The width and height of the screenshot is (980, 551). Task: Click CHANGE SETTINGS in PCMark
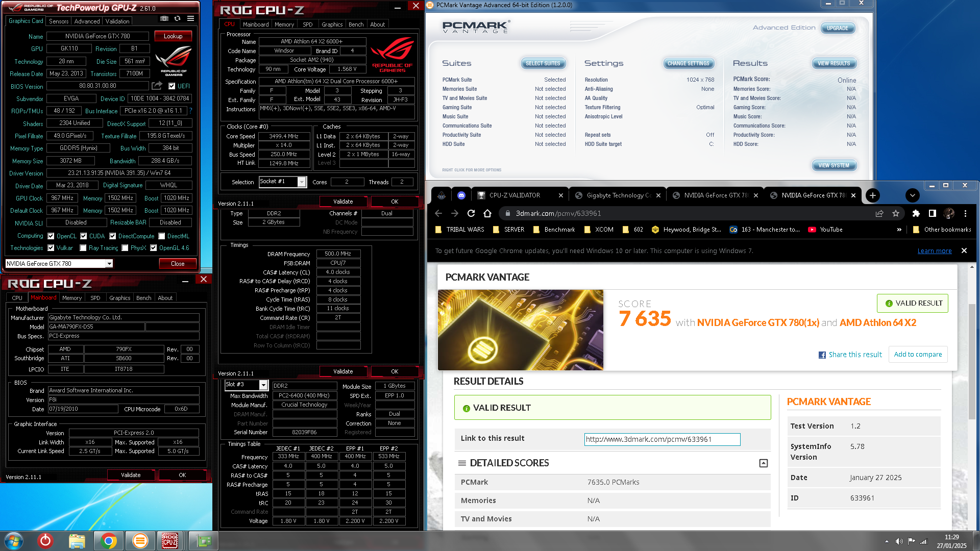tap(689, 63)
